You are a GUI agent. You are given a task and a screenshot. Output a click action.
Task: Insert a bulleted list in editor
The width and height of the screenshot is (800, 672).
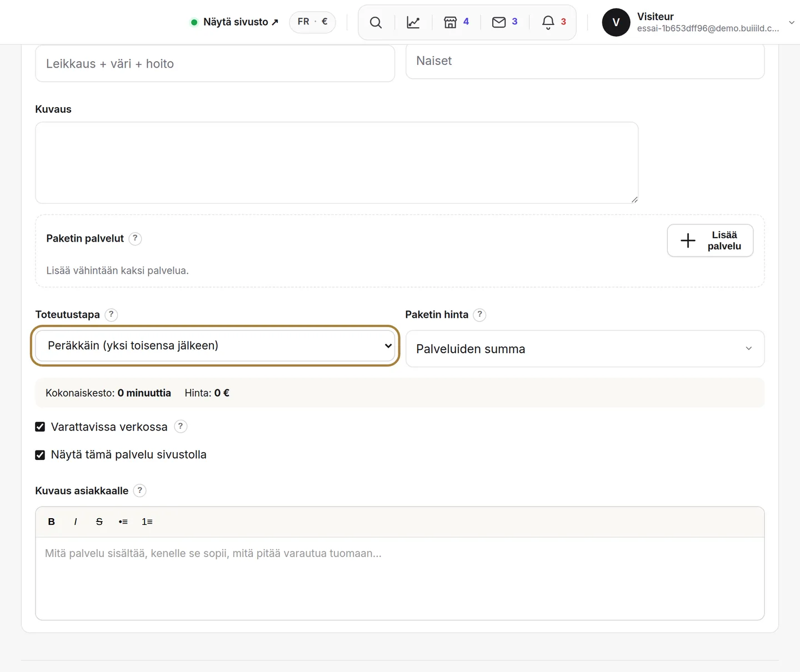click(123, 521)
